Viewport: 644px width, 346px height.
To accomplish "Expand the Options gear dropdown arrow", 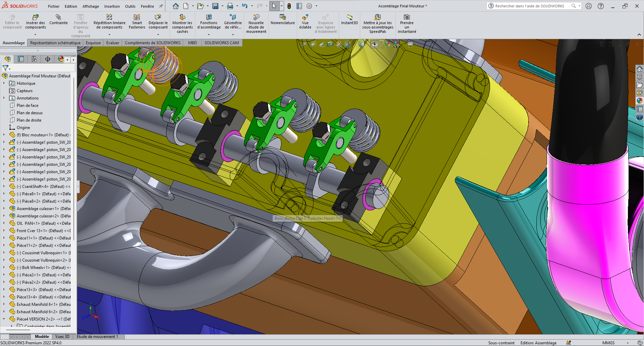I will pyautogui.click(x=316, y=6).
